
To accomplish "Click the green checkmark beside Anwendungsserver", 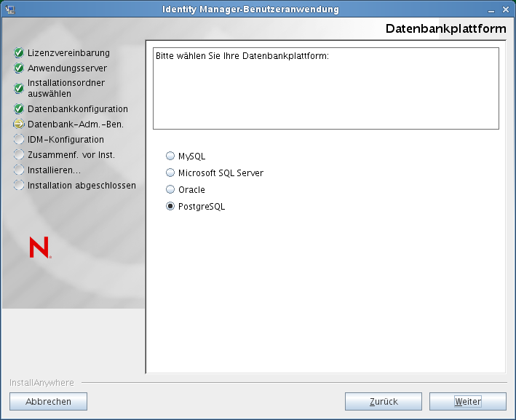I will (x=19, y=68).
